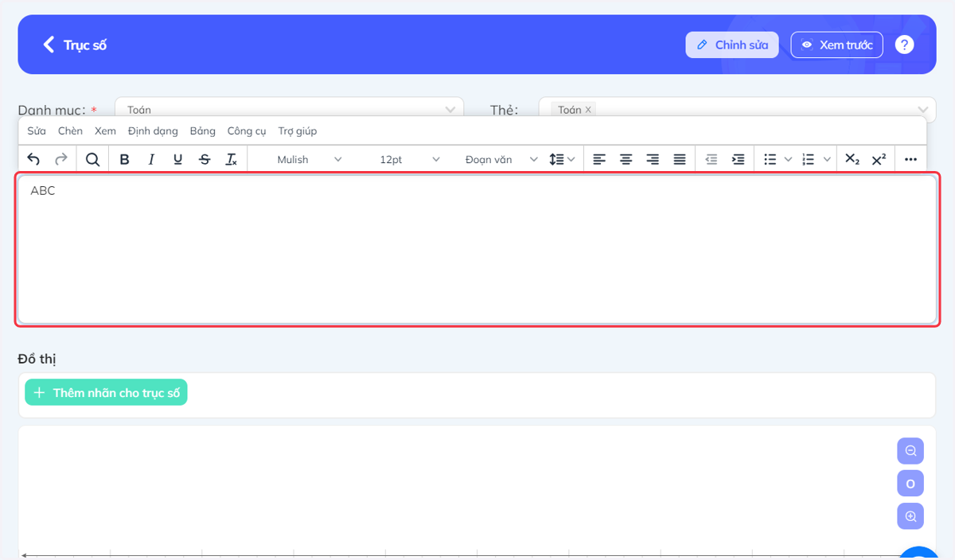Expand bulleted list style options arrow
Image resolution: width=955 pixels, height=560 pixels.
pyautogui.click(x=788, y=159)
